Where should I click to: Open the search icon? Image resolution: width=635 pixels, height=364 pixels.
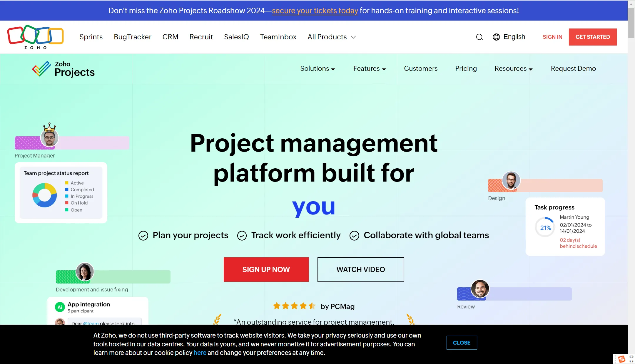point(479,37)
